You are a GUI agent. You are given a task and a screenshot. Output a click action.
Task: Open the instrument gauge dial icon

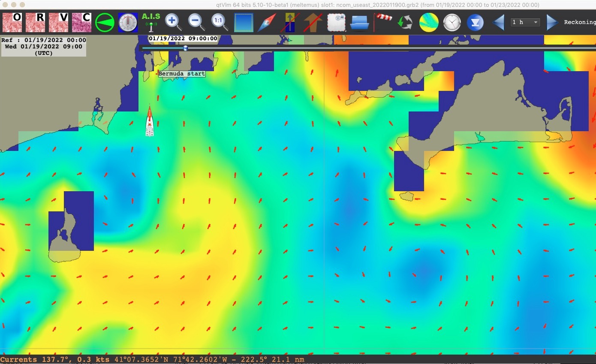click(128, 22)
